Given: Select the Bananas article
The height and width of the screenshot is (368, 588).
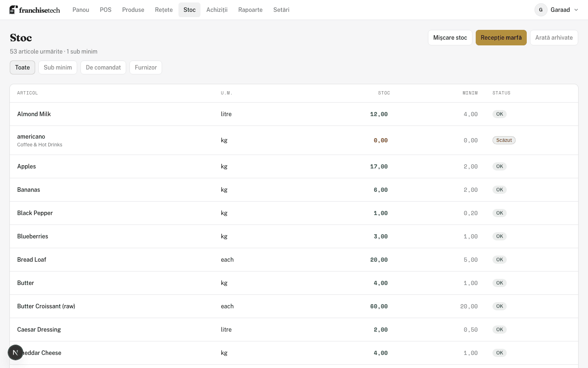Looking at the screenshot, I should coord(29,190).
